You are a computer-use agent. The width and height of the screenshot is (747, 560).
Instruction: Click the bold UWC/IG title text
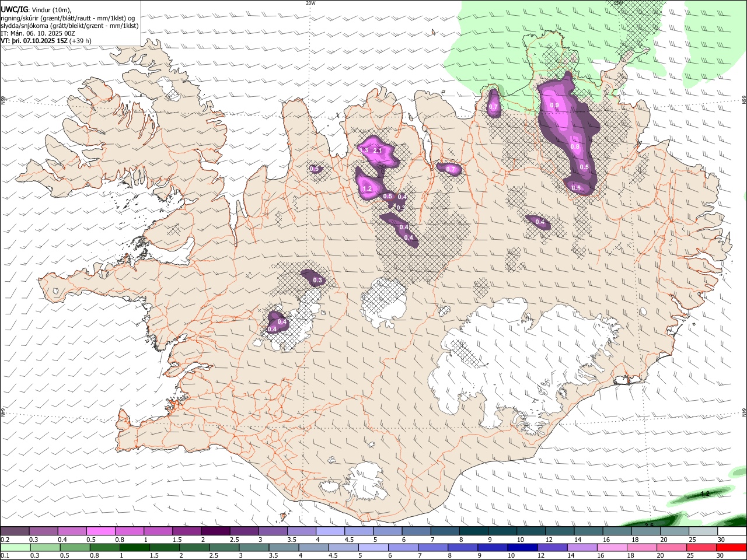(14, 9)
